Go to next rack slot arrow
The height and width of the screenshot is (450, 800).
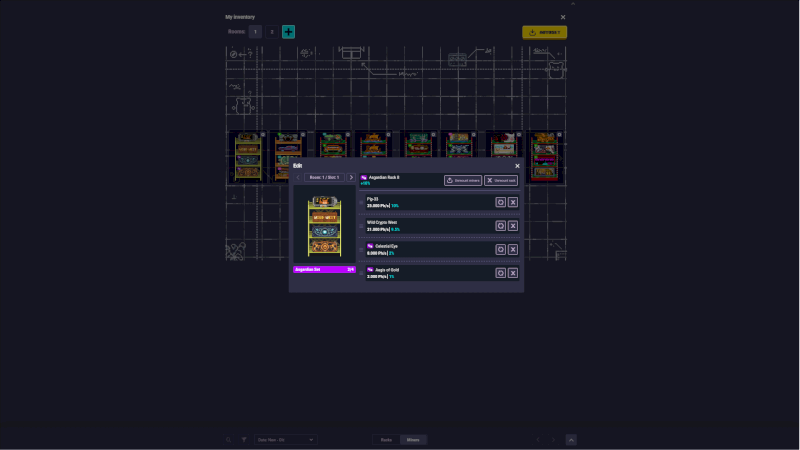tap(351, 177)
